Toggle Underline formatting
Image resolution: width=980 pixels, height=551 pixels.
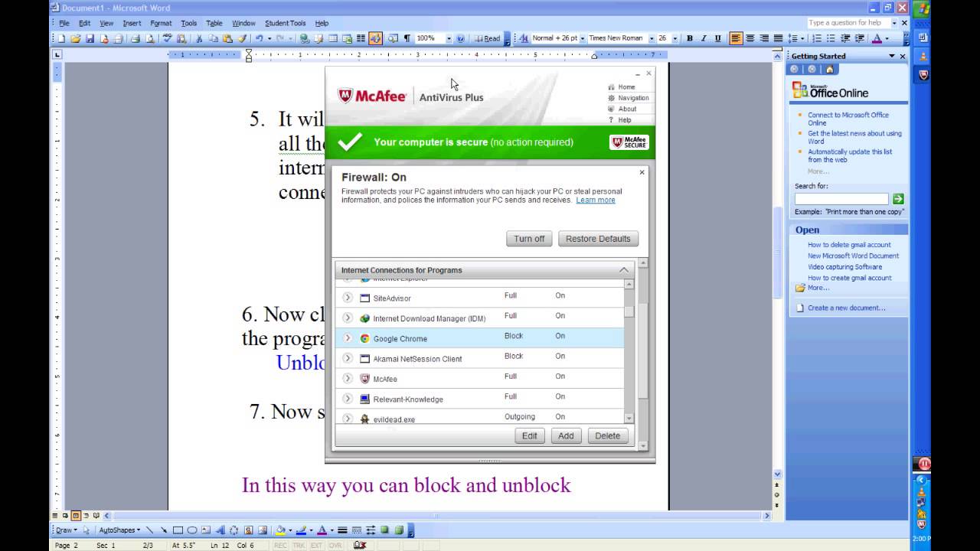click(718, 38)
